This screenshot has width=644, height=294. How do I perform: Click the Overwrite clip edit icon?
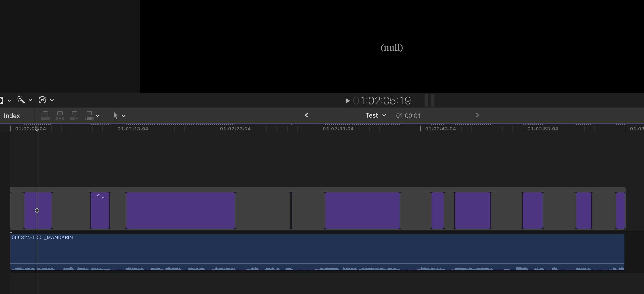click(x=89, y=116)
